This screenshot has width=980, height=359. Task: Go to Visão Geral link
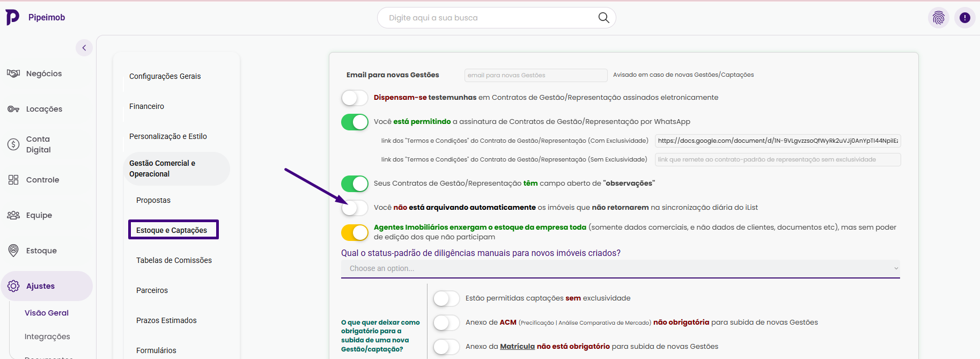(47, 313)
